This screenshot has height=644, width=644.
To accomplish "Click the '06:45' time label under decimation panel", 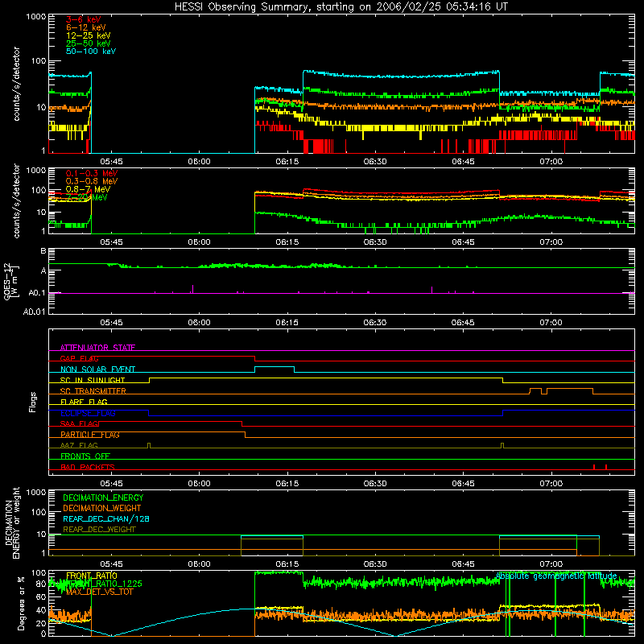I will pos(463,564).
